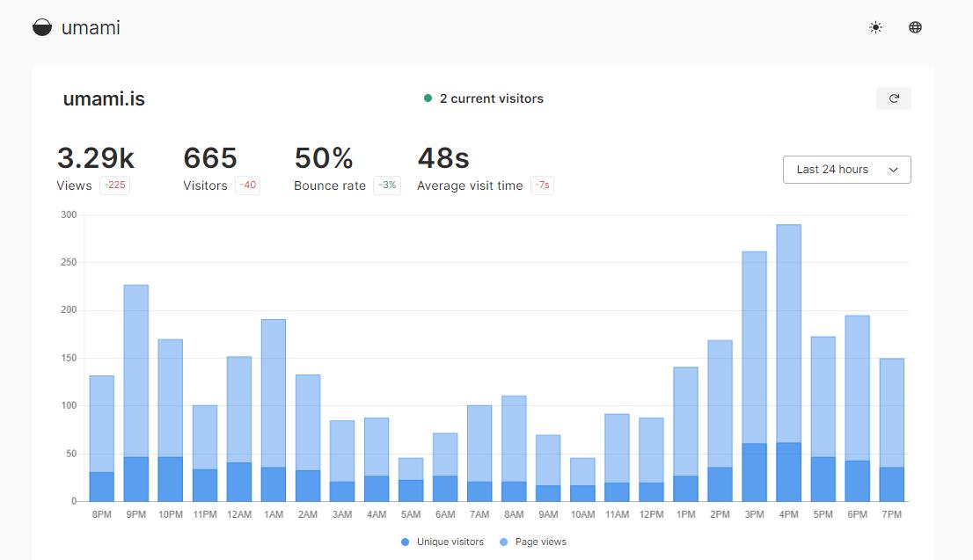Click the dropdown chevron beside Last 24 hours
The width and height of the screenshot is (973, 560).
click(893, 170)
